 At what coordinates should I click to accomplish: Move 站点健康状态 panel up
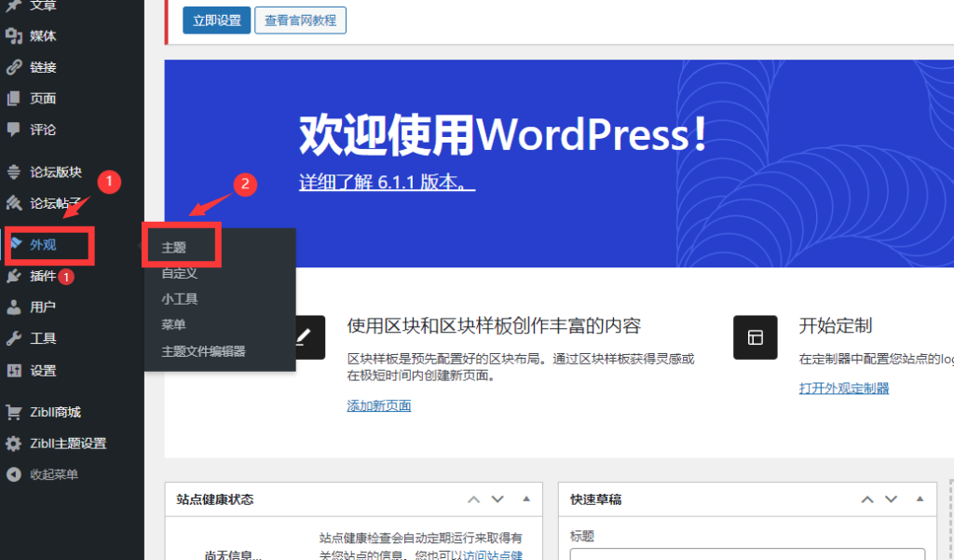pos(473,499)
